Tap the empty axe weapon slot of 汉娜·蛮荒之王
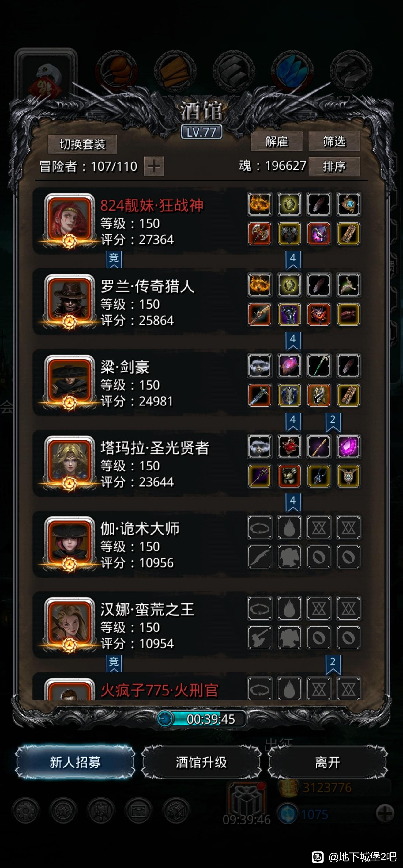403x868 pixels. pyautogui.click(x=259, y=638)
